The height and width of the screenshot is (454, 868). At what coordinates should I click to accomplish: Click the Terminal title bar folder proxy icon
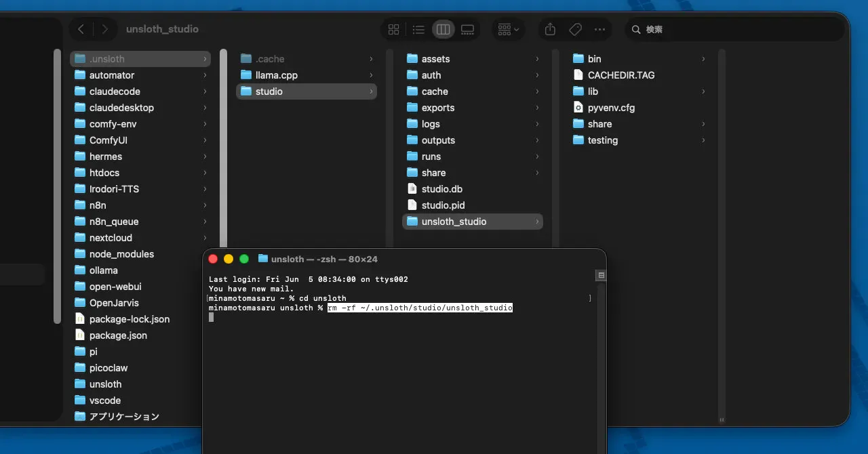(263, 259)
